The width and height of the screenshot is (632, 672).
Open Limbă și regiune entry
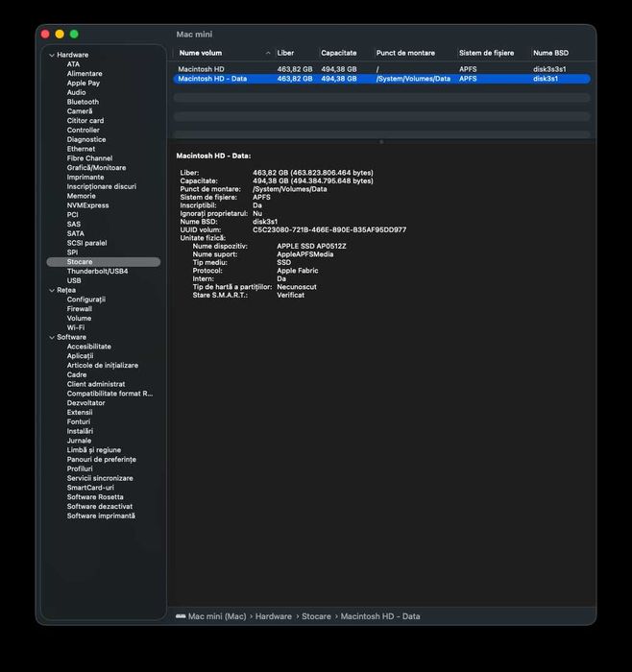pos(94,451)
